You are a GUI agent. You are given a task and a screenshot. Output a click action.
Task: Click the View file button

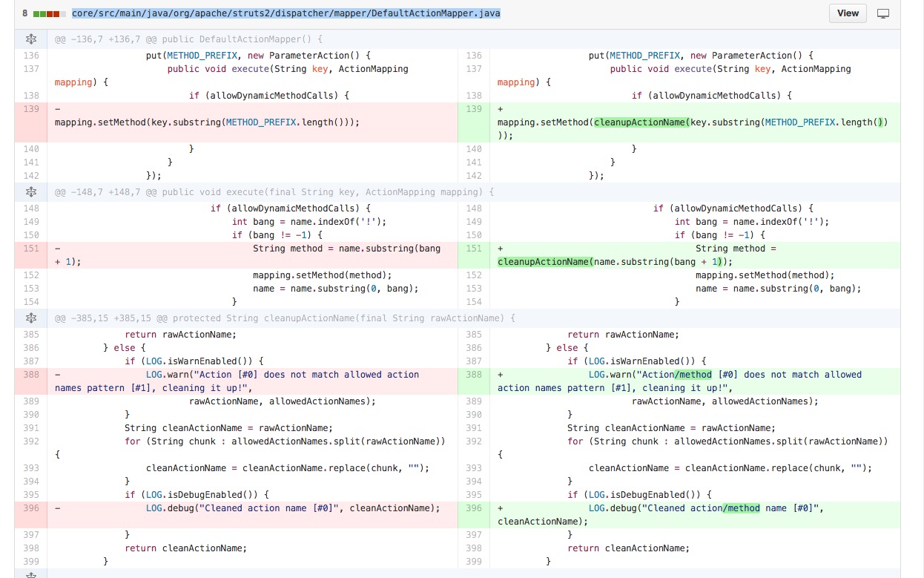pos(848,13)
